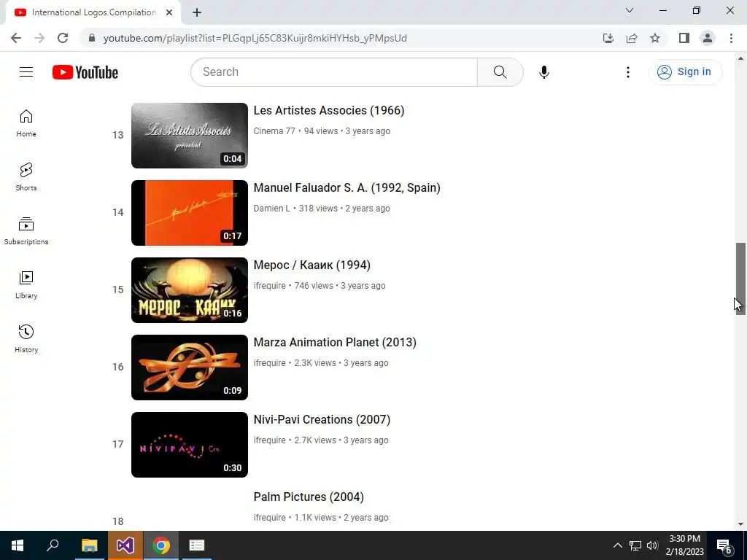Open the volume control in system tray
The width and height of the screenshot is (747, 560).
pyautogui.click(x=652, y=545)
